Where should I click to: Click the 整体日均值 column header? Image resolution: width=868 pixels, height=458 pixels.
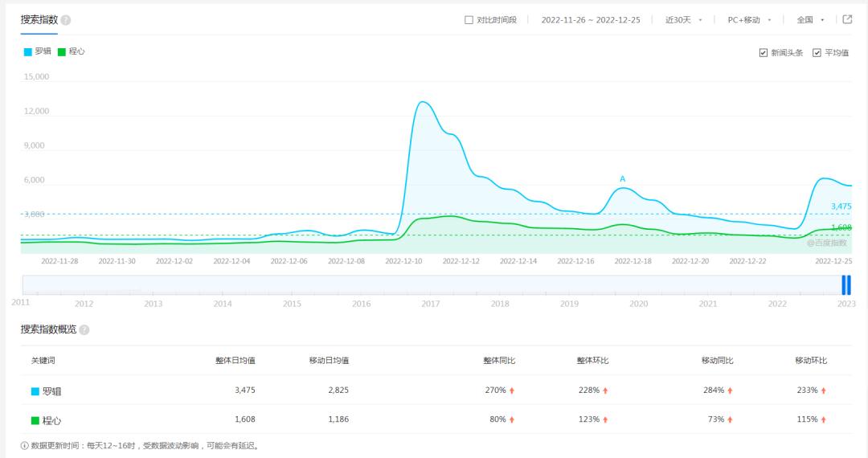[235, 361]
